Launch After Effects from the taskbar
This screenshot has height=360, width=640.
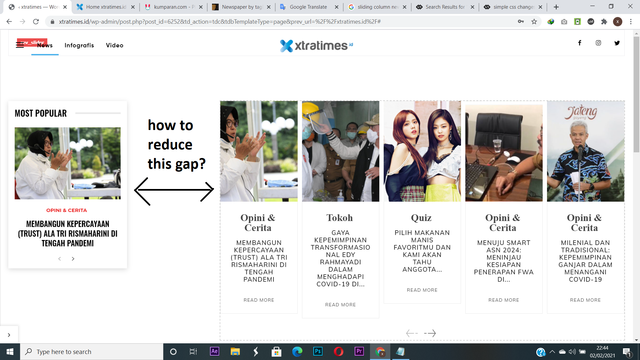(214, 351)
